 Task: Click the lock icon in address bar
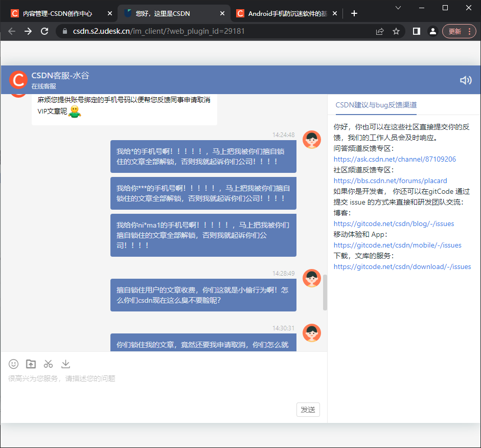click(x=65, y=31)
